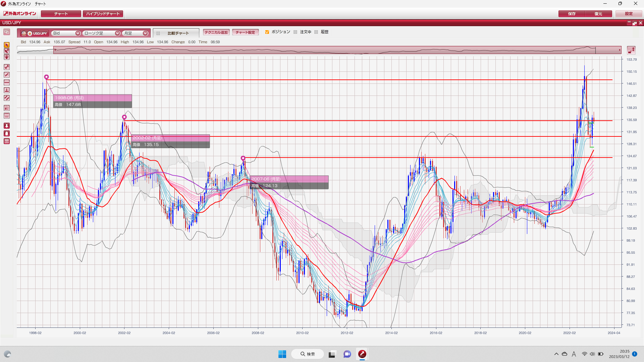Open the 月足 timeframe dropdown
644x362 pixels.
[136, 33]
